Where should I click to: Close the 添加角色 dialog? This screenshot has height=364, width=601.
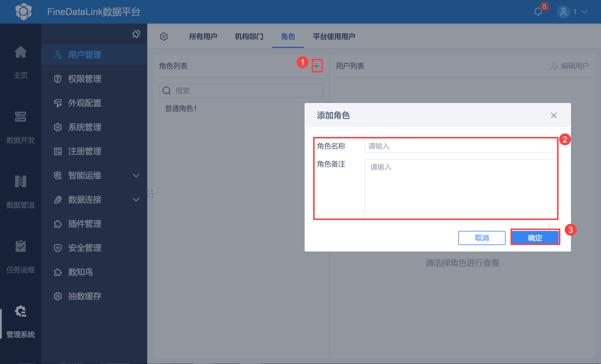[x=554, y=115]
